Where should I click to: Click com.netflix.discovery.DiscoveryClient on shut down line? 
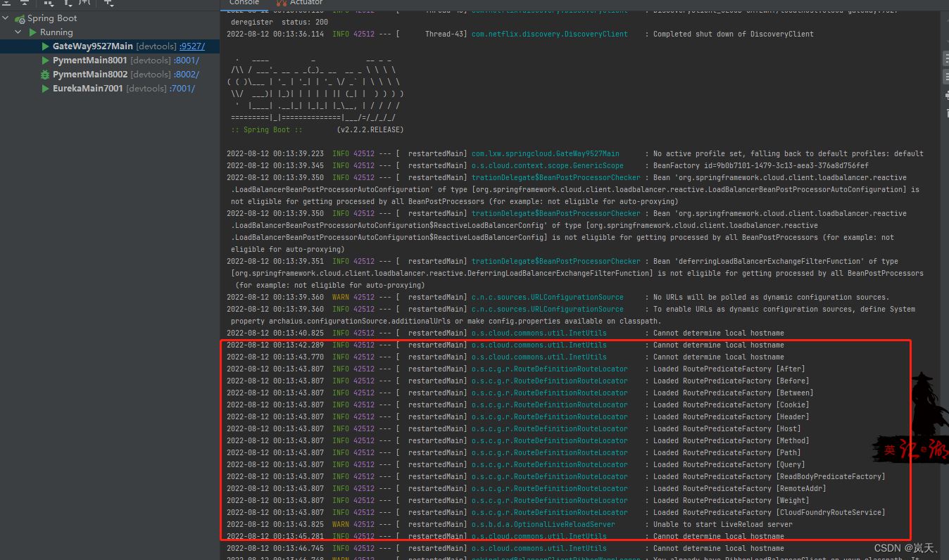[x=550, y=34]
